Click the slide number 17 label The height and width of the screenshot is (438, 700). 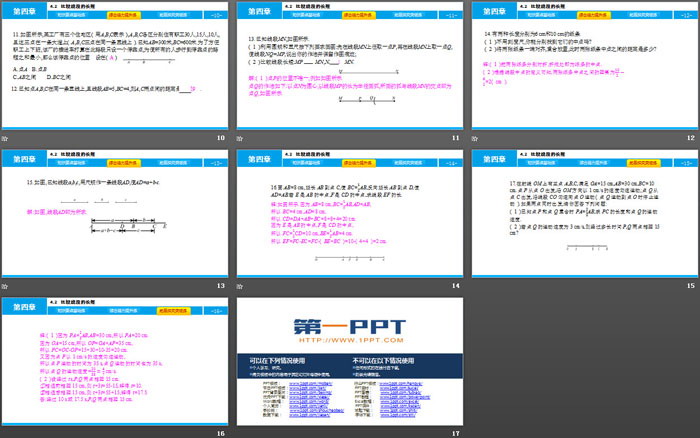(455, 433)
